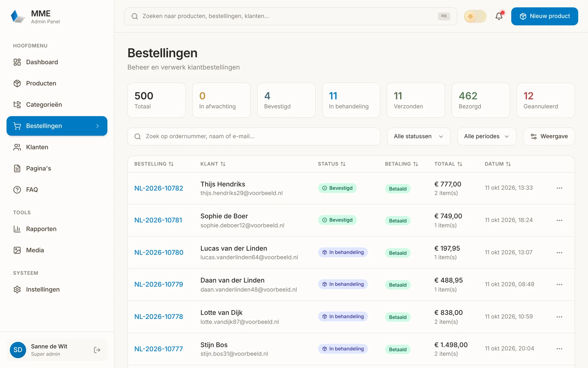
Task: Open the actions menu for Stijn Bos' order
Action: click(x=559, y=349)
